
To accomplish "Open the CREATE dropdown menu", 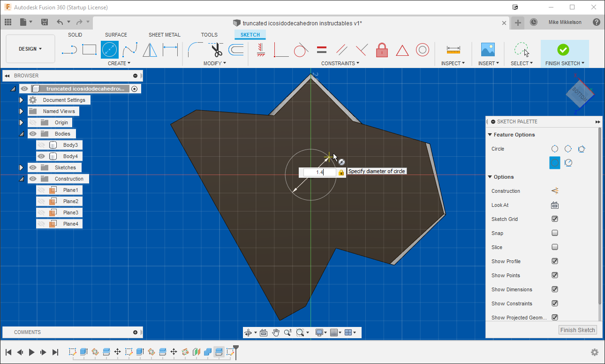I will 119,63.
